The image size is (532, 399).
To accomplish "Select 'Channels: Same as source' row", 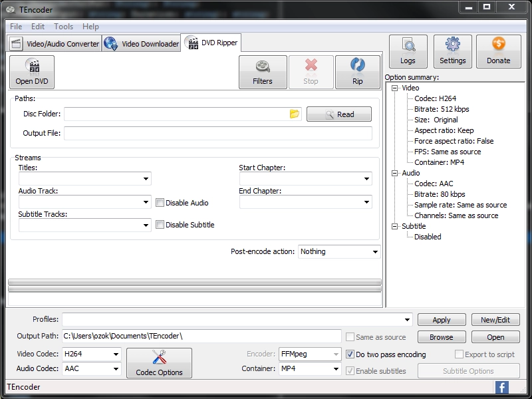I will click(x=456, y=215).
